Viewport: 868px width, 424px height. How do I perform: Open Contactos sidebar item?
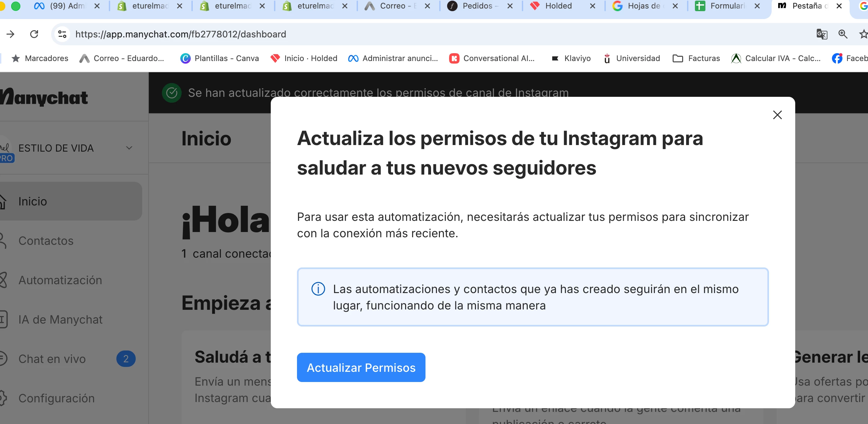tap(46, 241)
